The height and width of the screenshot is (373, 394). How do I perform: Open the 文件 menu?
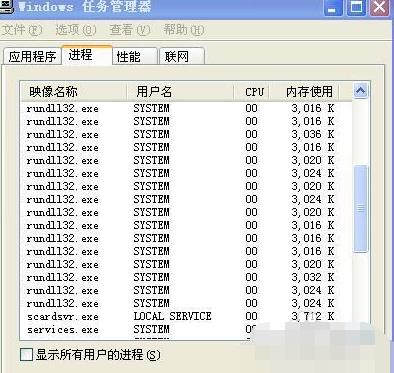tap(22, 30)
